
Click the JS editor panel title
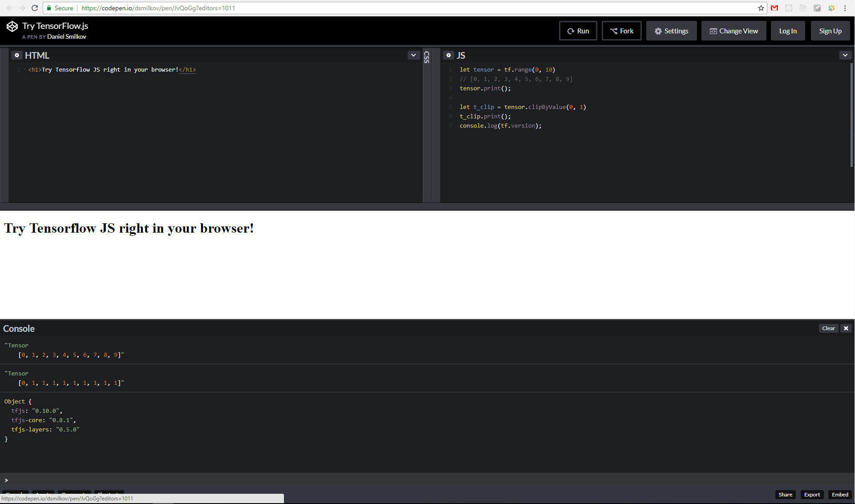tap(461, 56)
